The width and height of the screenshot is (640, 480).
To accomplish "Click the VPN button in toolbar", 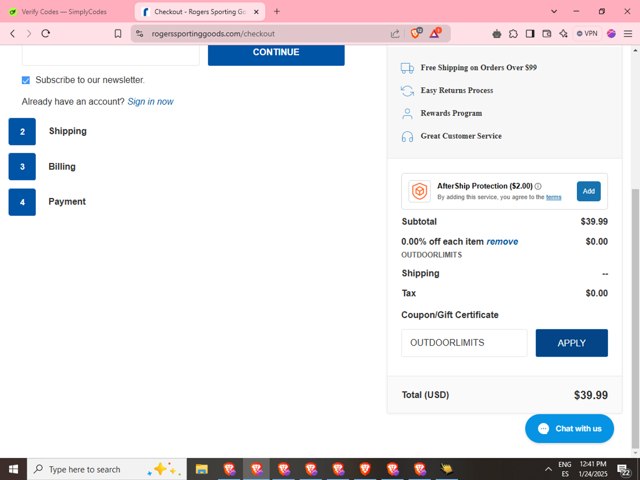I will click(587, 33).
